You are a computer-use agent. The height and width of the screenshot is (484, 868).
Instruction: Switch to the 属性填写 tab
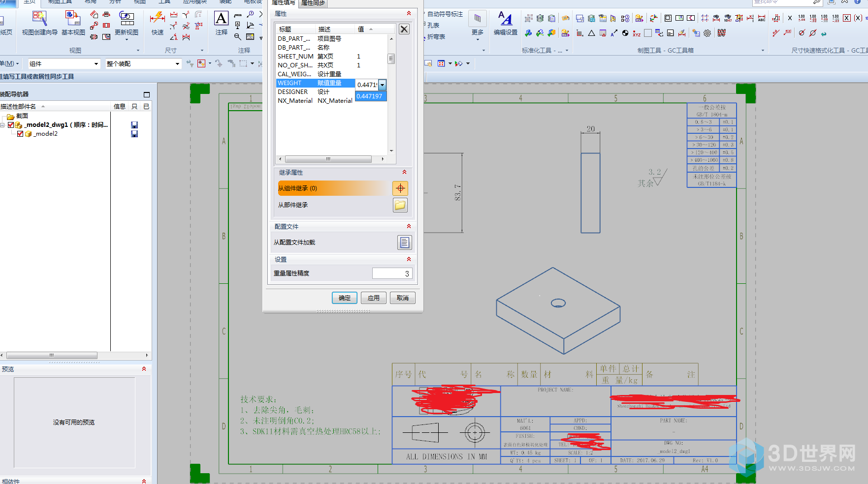point(284,3)
